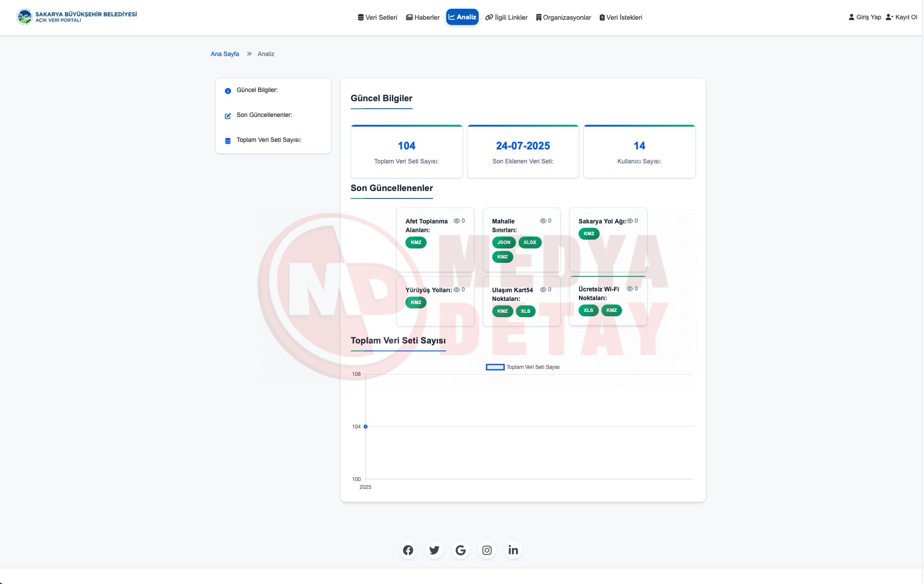Click the 104 data point on chart
The width and height of the screenshot is (924, 584).
tap(366, 427)
